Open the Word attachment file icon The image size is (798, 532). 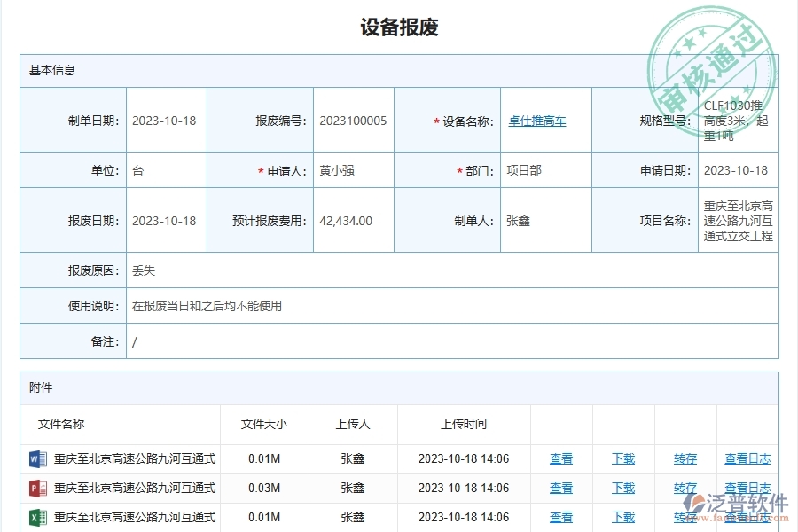[x=35, y=458]
